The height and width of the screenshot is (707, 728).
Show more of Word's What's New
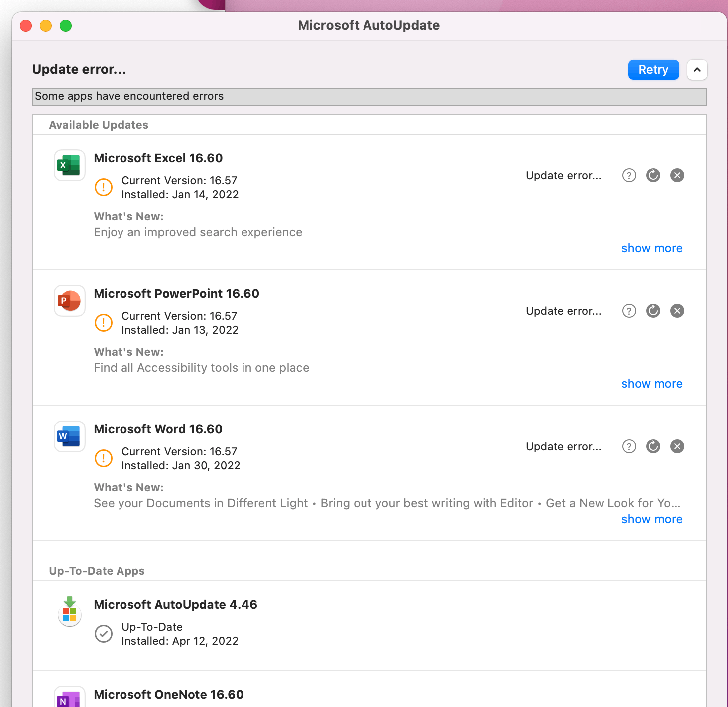pyautogui.click(x=652, y=519)
